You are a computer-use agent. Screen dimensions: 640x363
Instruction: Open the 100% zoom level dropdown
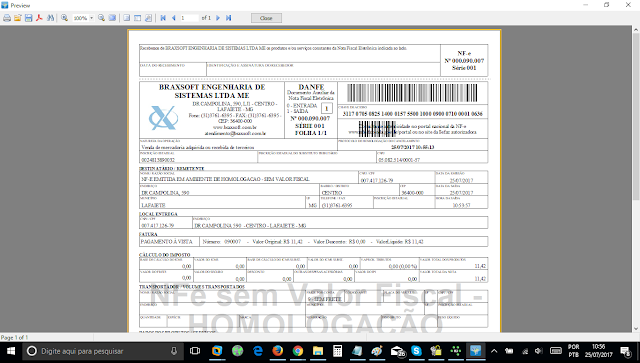[91, 18]
